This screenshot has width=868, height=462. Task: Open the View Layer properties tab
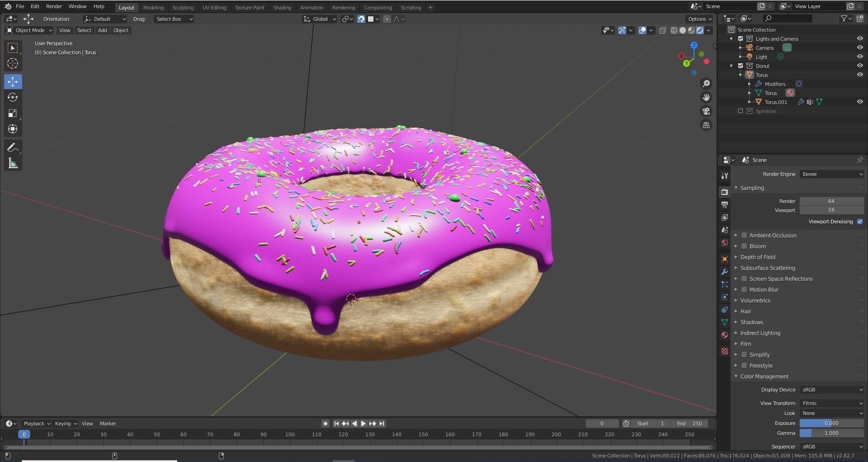click(x=725, y=217)
